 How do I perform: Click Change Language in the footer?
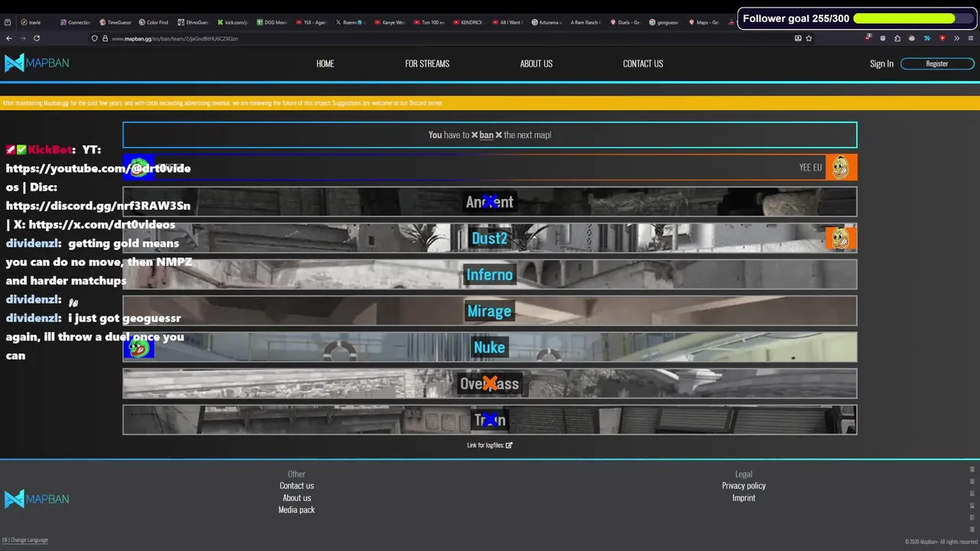29,540
